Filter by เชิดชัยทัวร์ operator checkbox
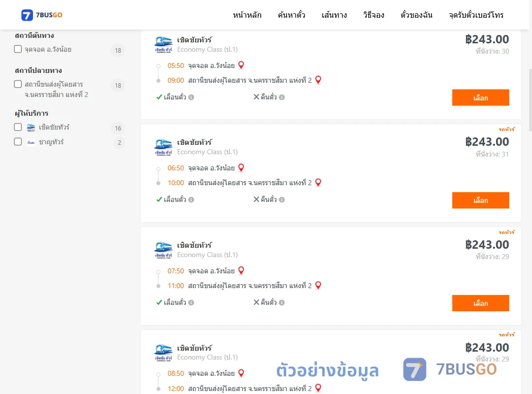The width and height of the screenshot is (532, 394). pyautogui.click(x=18, y=127)
